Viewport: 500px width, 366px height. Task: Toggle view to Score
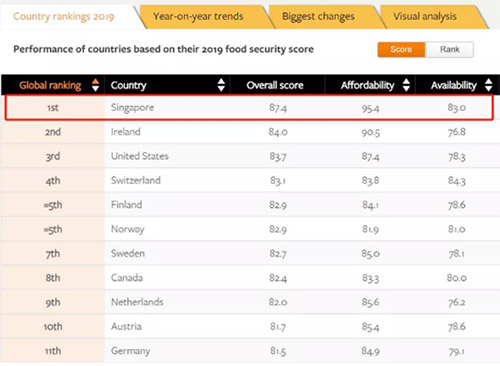pyautogui.click(x=401, y=49)
